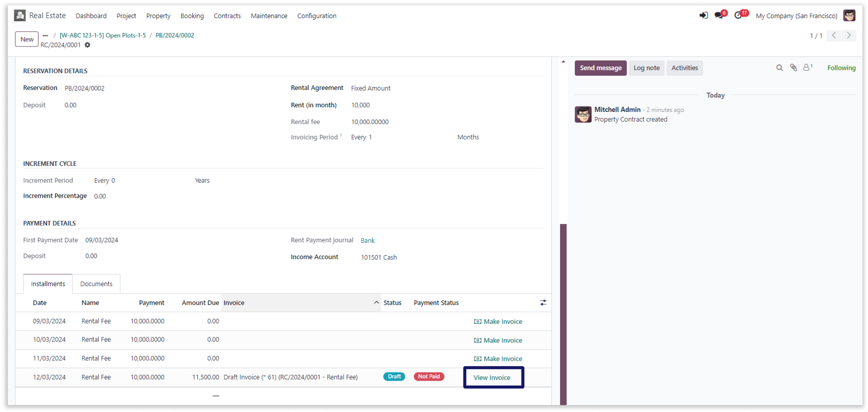Switch to the Installments tab
868x412 pixels.
click(48, 284)
